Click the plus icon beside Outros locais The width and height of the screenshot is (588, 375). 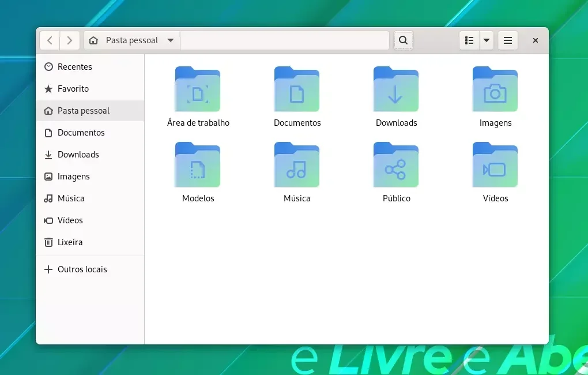click(x=48, y=269)
